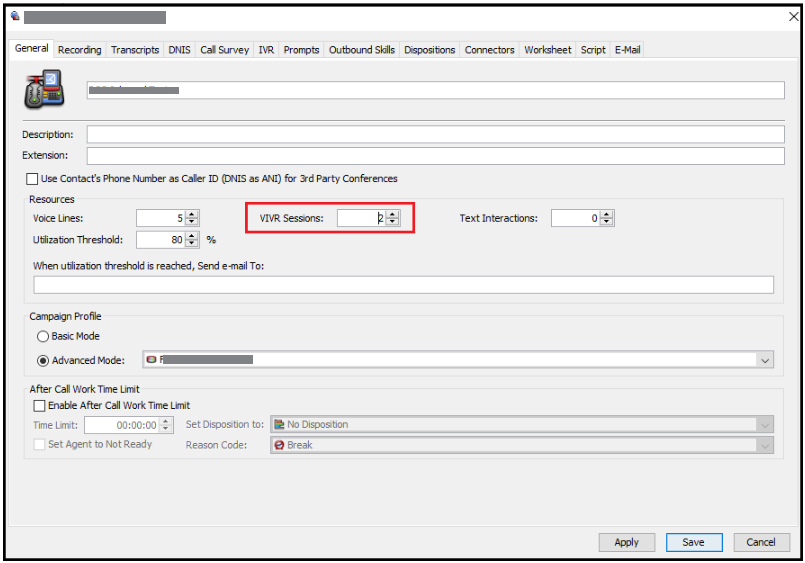
Task: Click the Break reason code icon
Action: point(279,445)
